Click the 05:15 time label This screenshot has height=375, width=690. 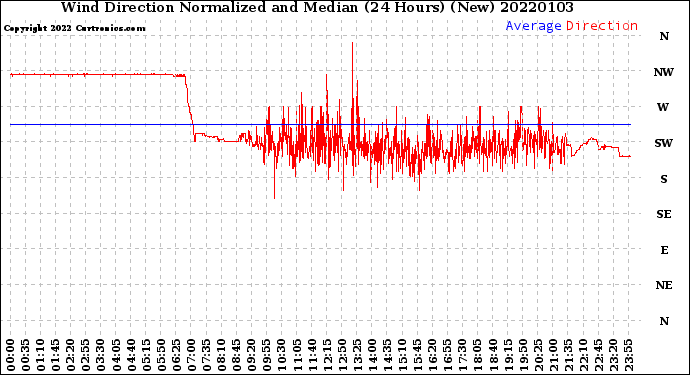(146, 355)
